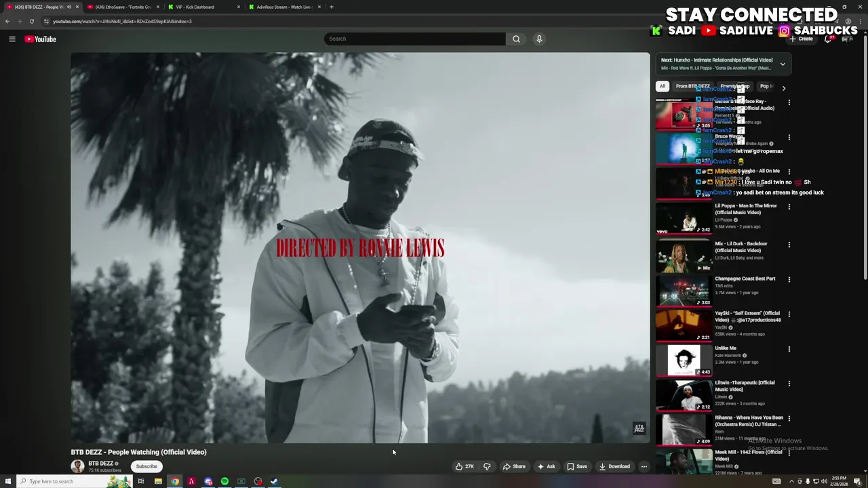
Task: Click video title People Watching text
Action: [138, 452]
